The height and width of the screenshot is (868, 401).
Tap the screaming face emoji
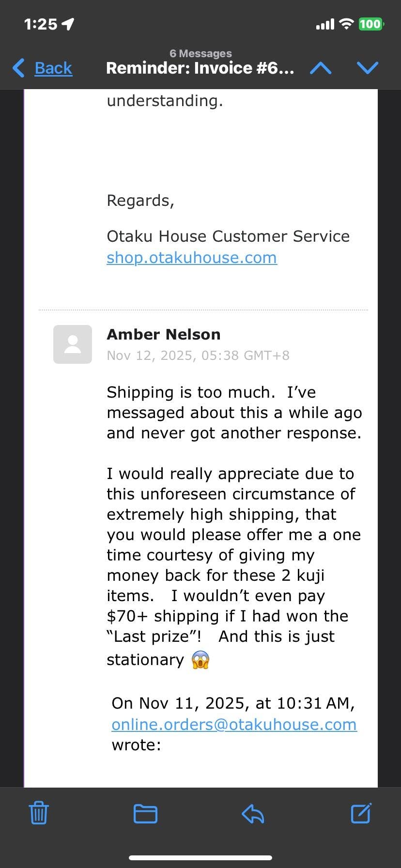coord(200,660)
